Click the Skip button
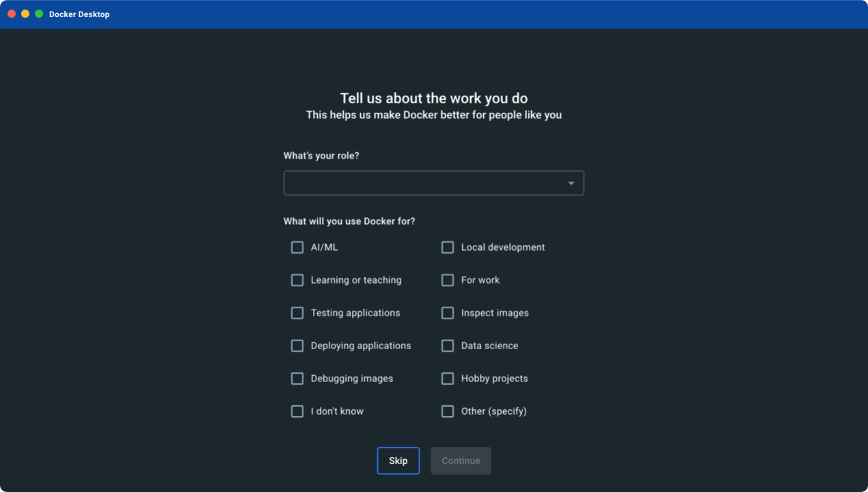Viewport: 868px width, 492px height. click(398, 461)
